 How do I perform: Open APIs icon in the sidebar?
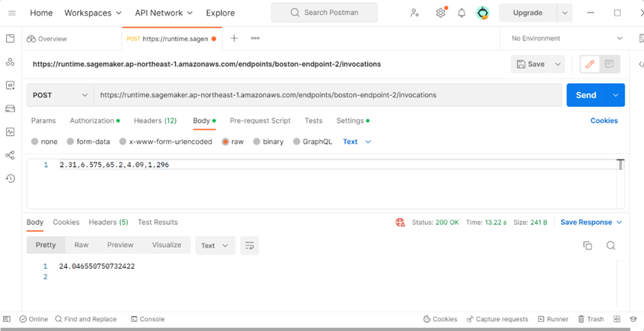coord(10,62)
